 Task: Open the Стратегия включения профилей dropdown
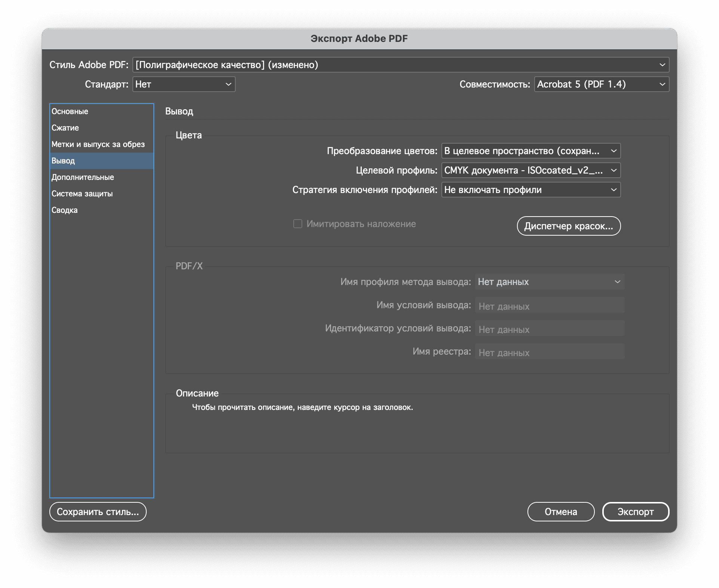tap(531, 190)
